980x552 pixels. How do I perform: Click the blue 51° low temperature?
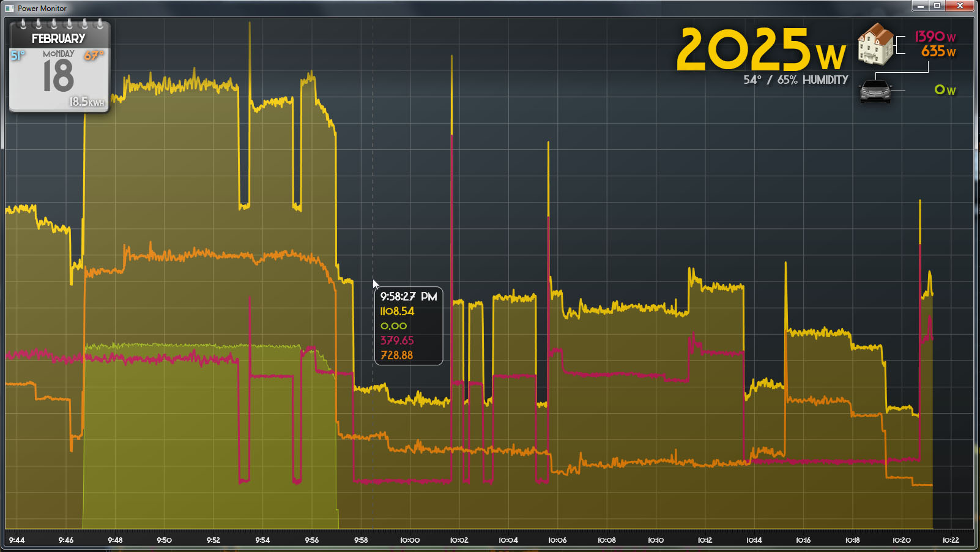[x=18, y=56]
